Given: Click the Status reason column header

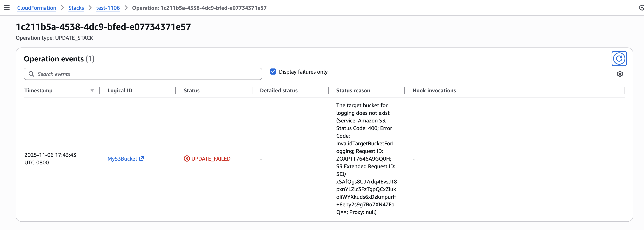Looking at the screenshot, I should (353, 91).
